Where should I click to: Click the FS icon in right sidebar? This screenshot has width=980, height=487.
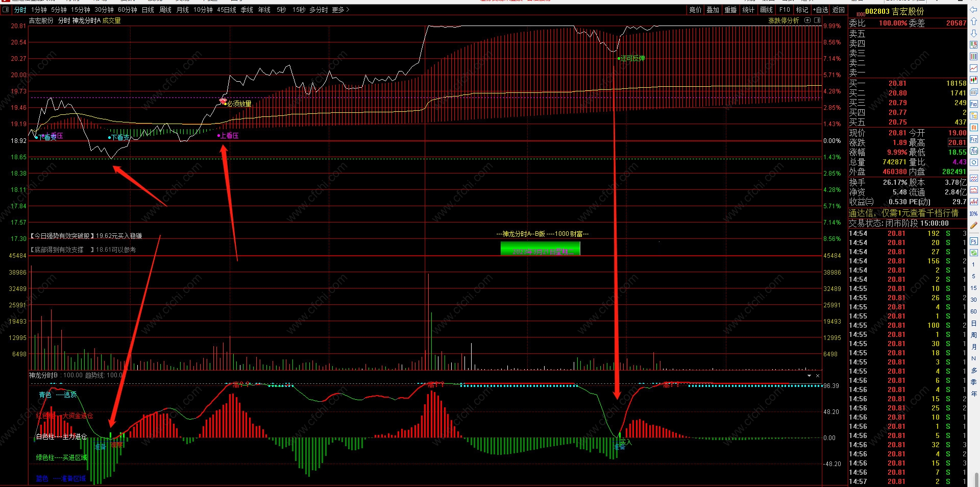(x=973, y=241)
